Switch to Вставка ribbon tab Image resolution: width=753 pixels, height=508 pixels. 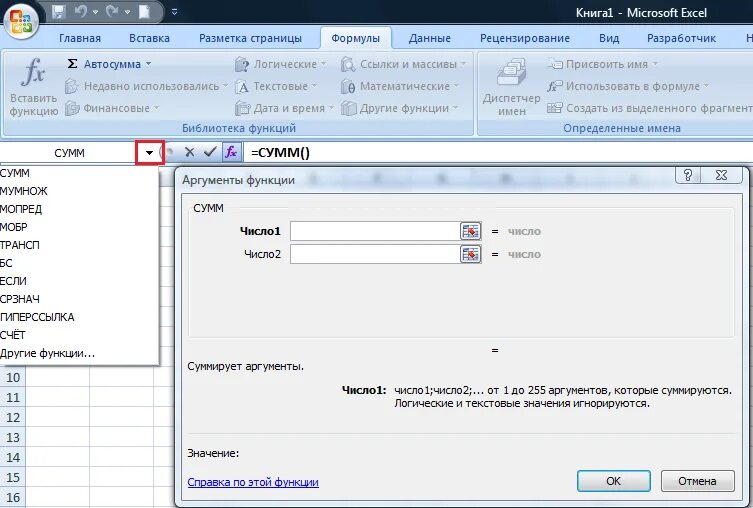pos(149,38)
